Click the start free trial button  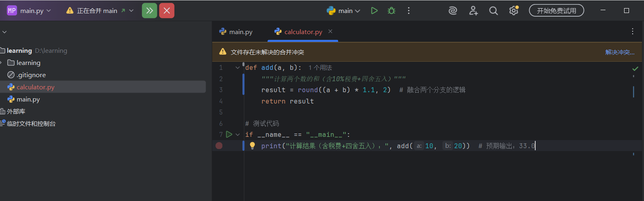coord(556,11)
